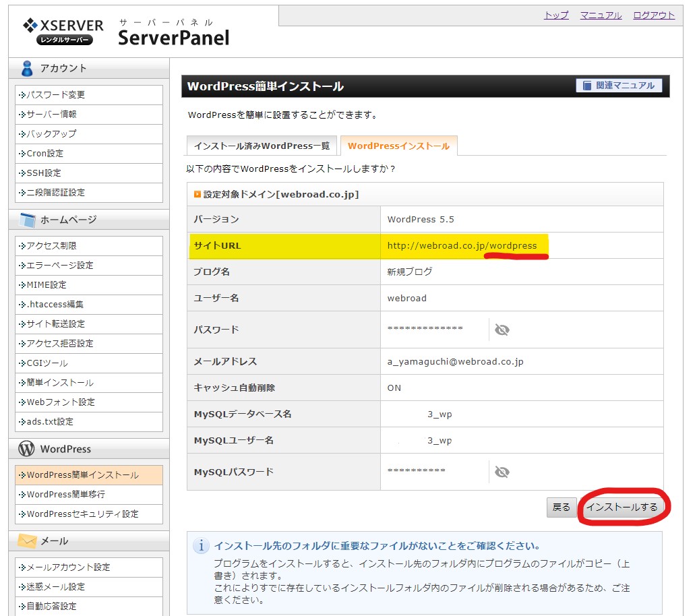Select WordPress簡単インストール in sidebar
Image resolution: width=695 pixels, height=616 pixels.
coord(89,475)
